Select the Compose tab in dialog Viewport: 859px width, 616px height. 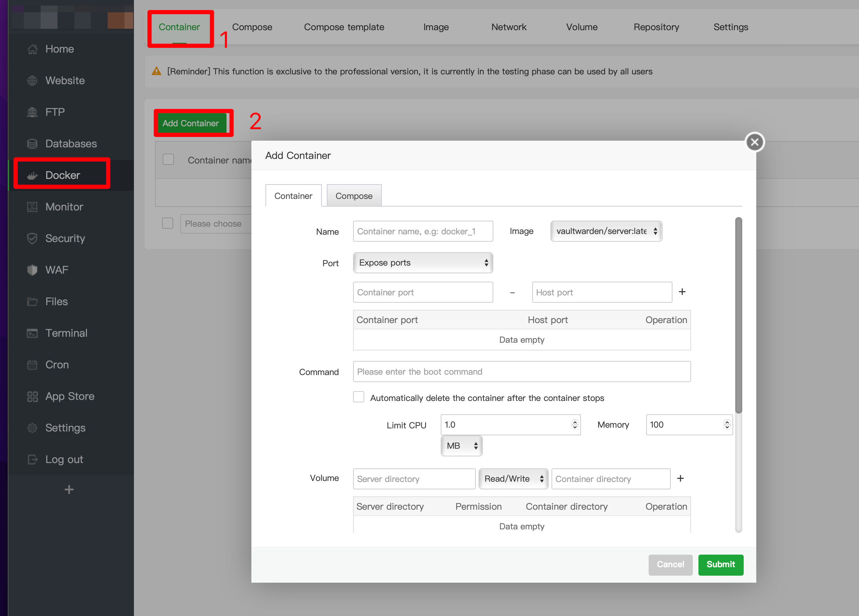pyautogui.click(x=353, y=195)
